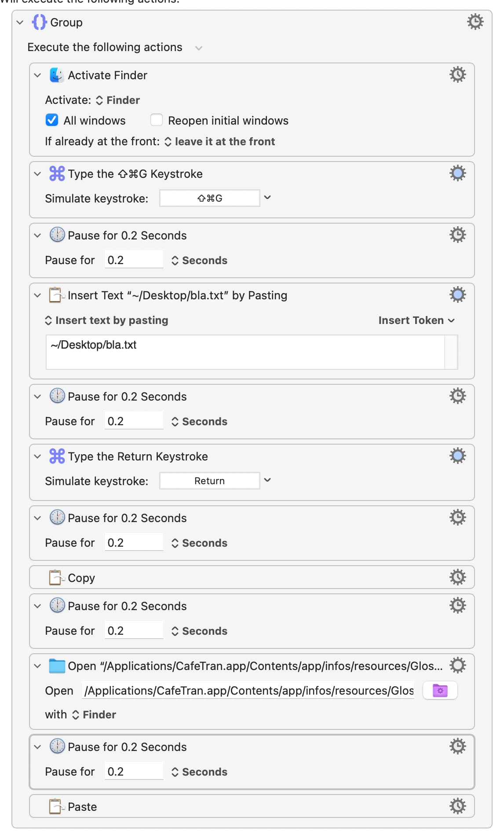Image resolution: width=504 pixels, height=839 pixels.
Task: Click the Finder app icon in Activate Finder
Action: pos(57,75)
